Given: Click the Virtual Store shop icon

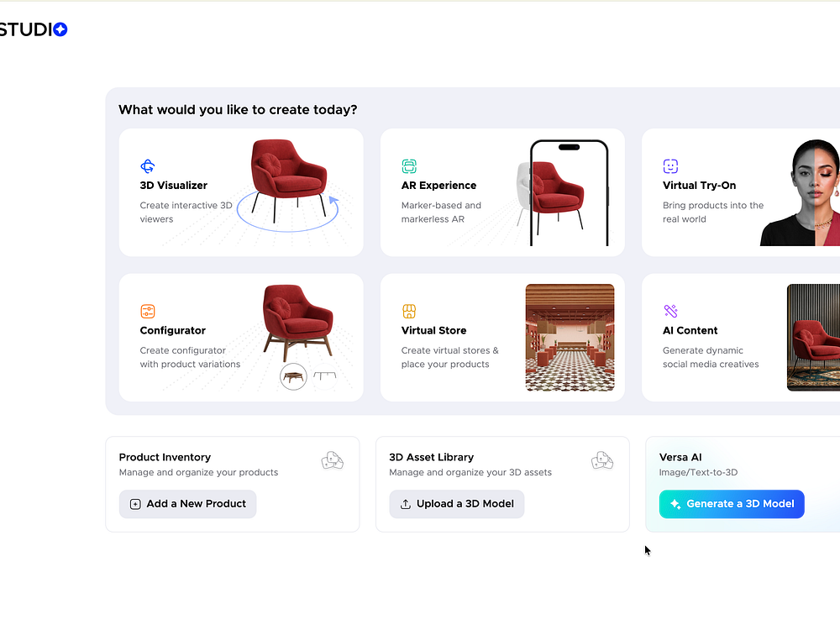Looking at the screenshot, I should pyautogui.click(x=409, y=312).
